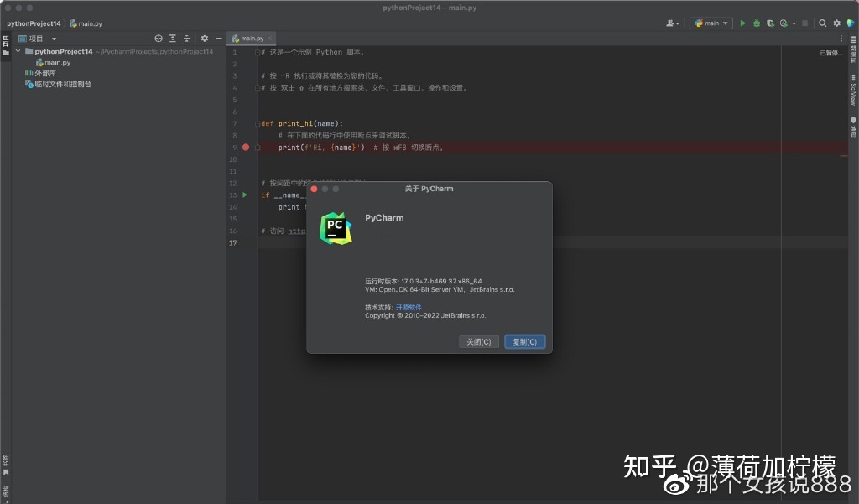
Task: Start debugging with the green bug icon
Action: tap(757, 23)
